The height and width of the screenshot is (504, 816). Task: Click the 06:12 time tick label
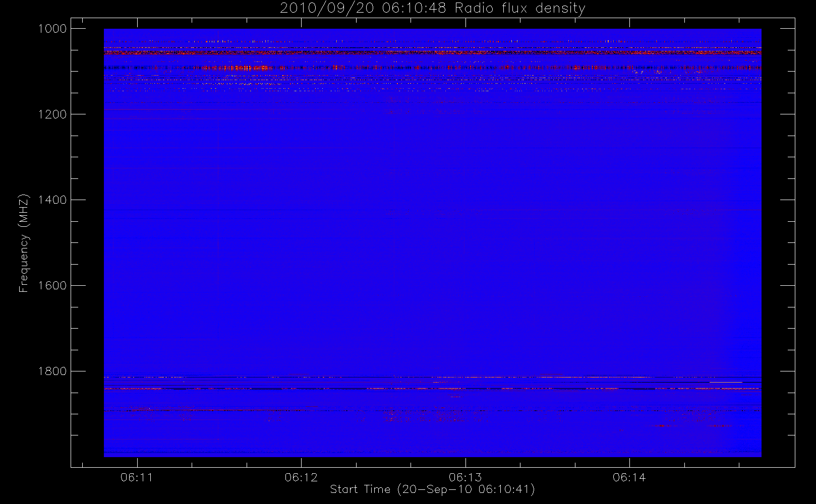click(x=301, y=477)
